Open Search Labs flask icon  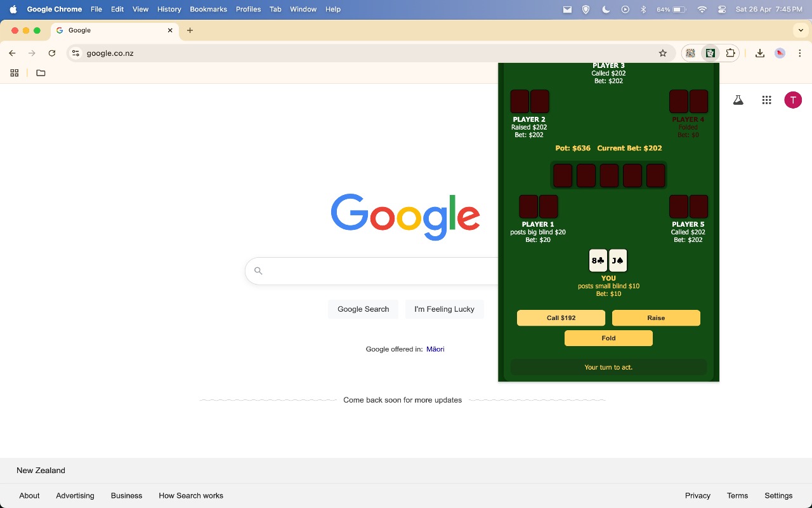[x=738, y=100]
